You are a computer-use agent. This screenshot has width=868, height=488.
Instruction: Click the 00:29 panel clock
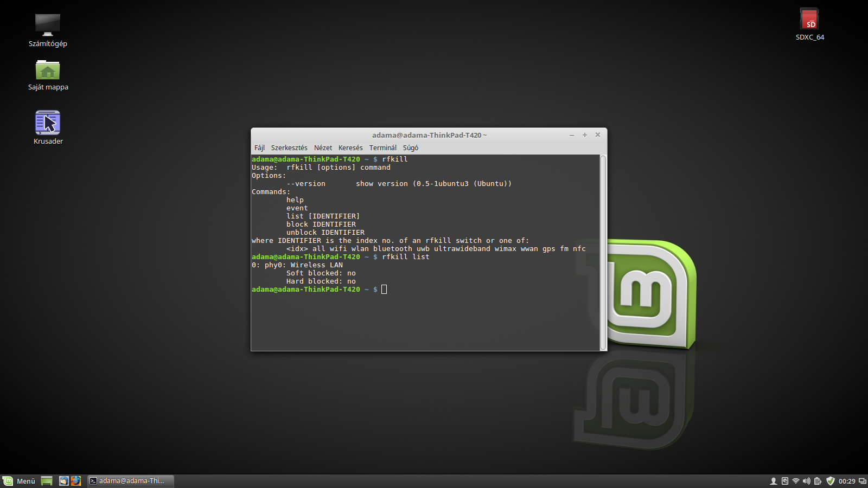(847, 481)
